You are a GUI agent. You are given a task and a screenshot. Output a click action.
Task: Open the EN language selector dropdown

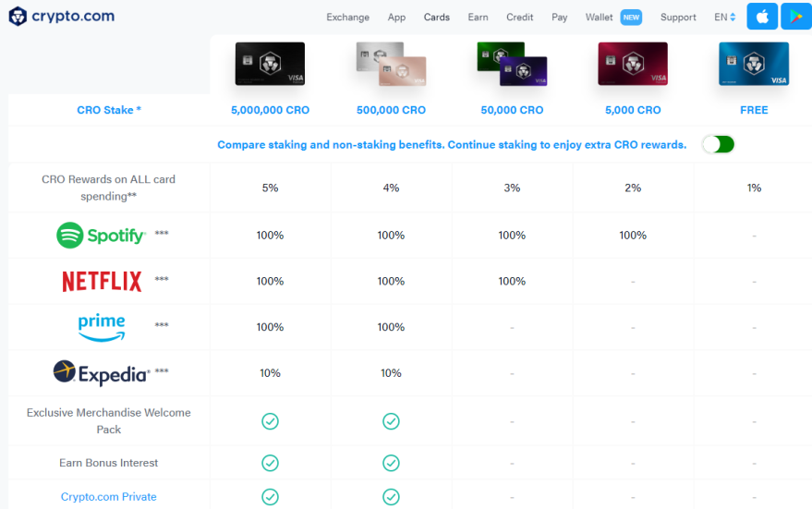[x=724, y=17]
